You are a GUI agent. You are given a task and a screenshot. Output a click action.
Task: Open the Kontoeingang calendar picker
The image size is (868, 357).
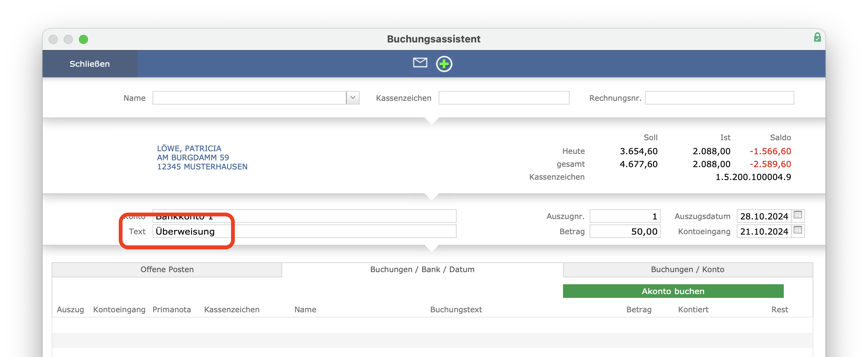[798, 230]
